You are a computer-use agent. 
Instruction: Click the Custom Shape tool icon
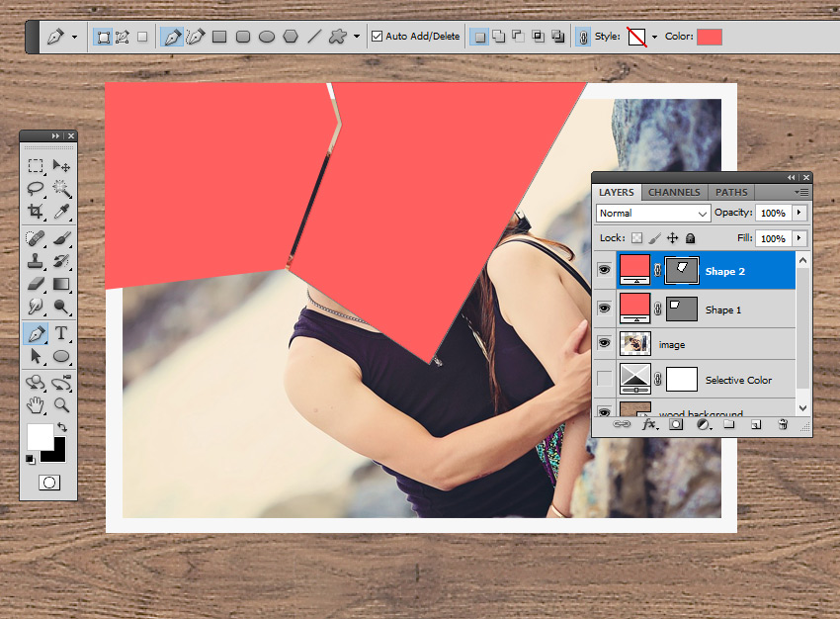[337, 37]
